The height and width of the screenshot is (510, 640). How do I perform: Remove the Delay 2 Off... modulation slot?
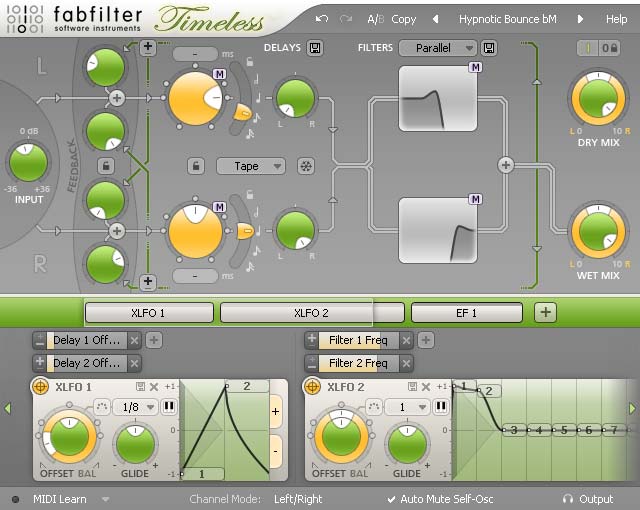[134, 363]
